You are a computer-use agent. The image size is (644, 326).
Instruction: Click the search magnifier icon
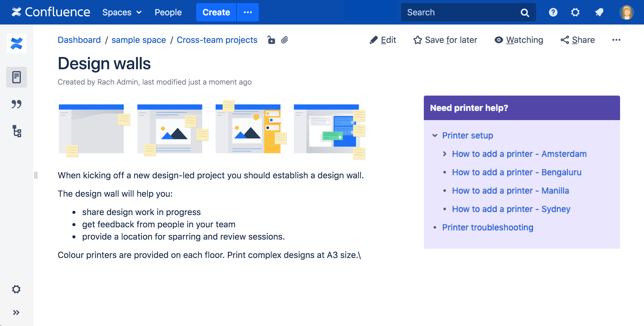point(525,13)
